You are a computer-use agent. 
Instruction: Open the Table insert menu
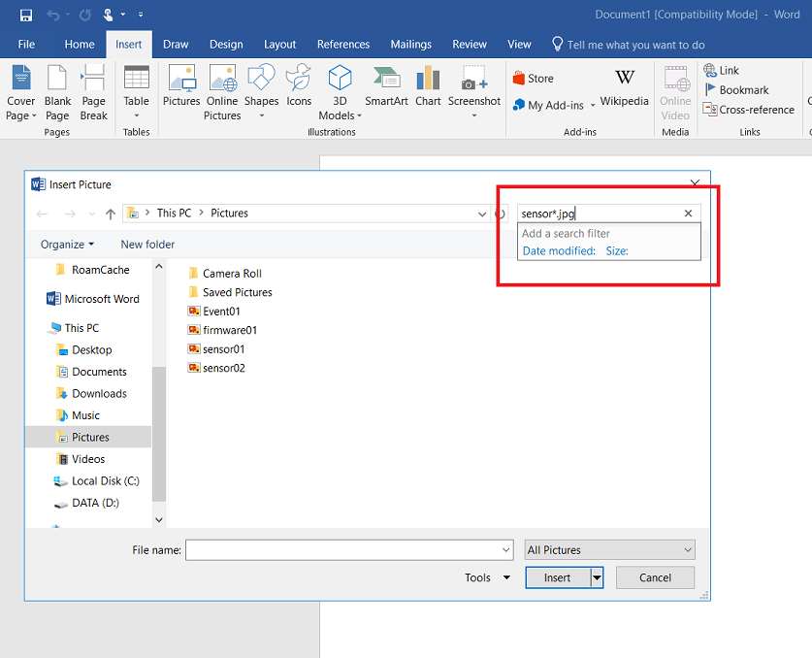coord(136,93)
